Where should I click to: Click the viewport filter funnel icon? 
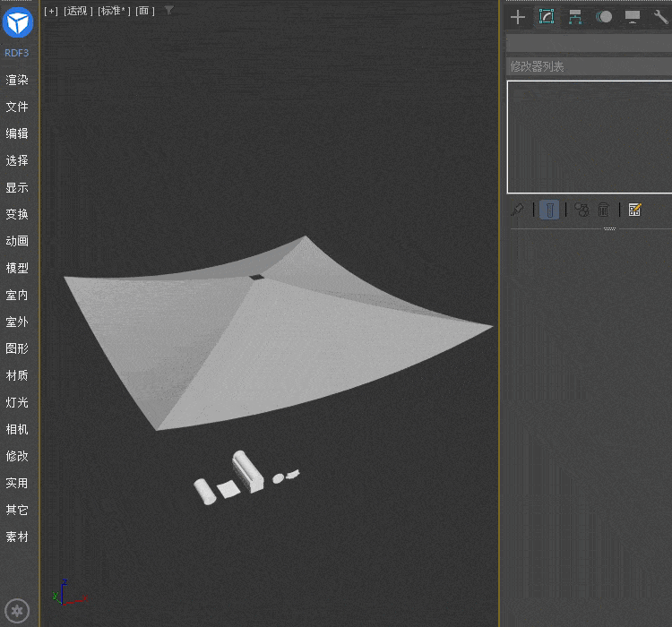[169, 10]
